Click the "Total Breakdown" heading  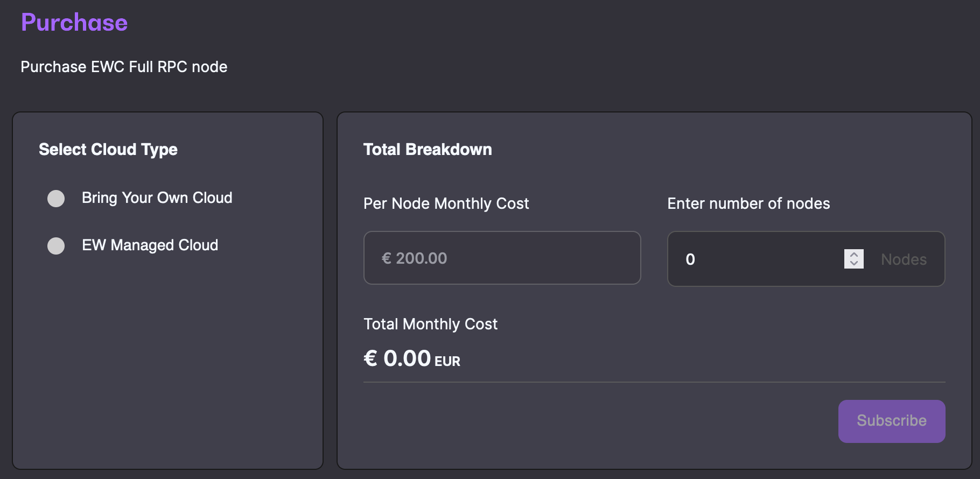click(x=428, y=150)
